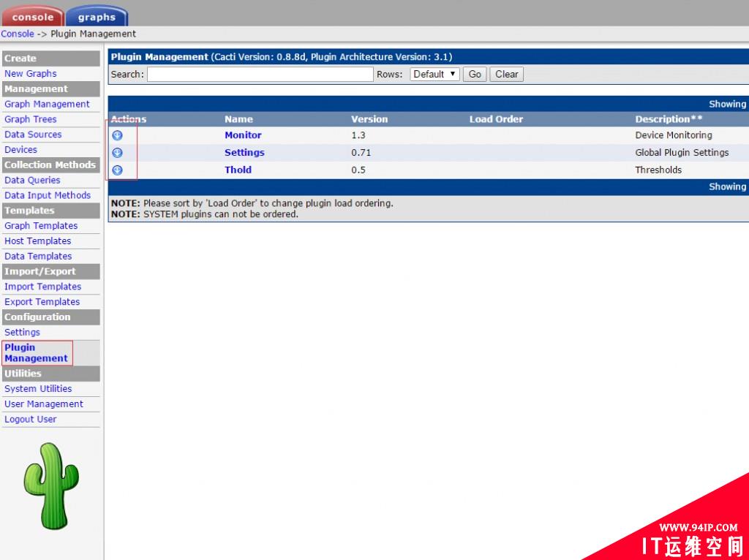Click version 0.71 of Settings
Screen dimensions: 749x560
tap(361, 153)
